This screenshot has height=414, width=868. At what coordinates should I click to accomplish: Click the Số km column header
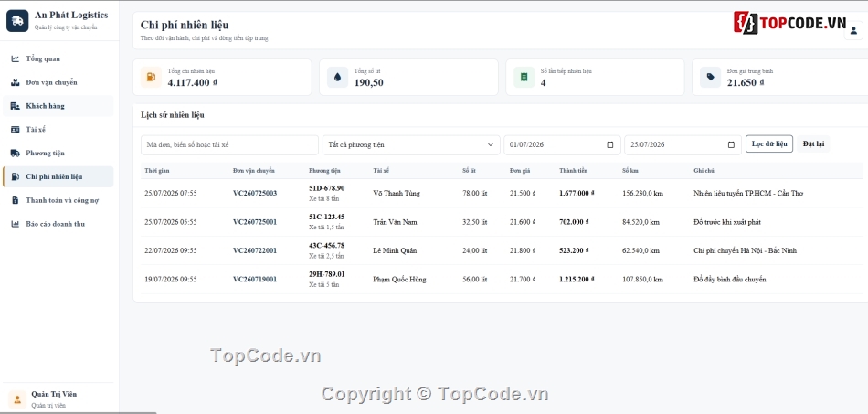(630, 171)
